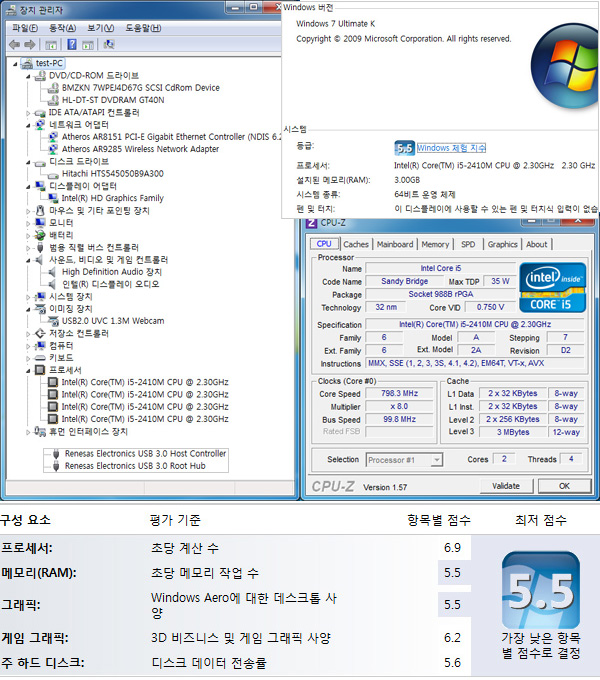This screenshot has height=680, width=600.
Task: Click the USB icon for Renesas USB 3.0 Host Controller
Action: click(56, 454)
